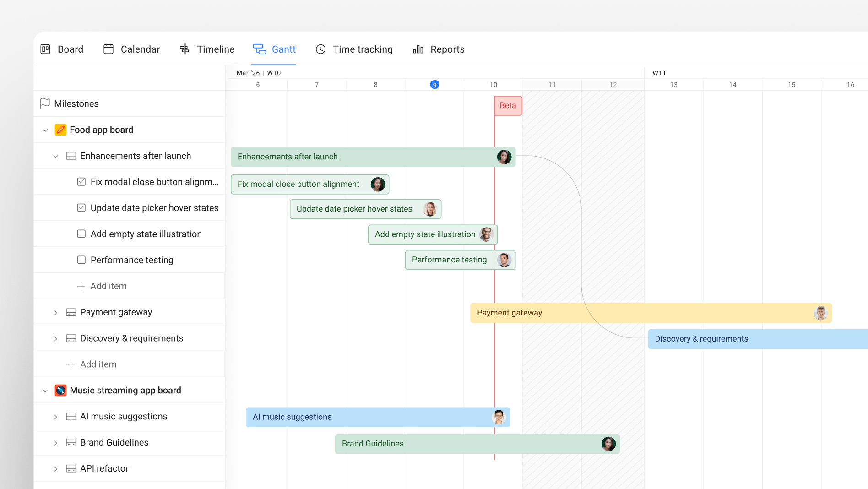Screen dimensions: 868x489
Task: Open the green Brand Guidelines Gantt bar
Action: point(477,444)
